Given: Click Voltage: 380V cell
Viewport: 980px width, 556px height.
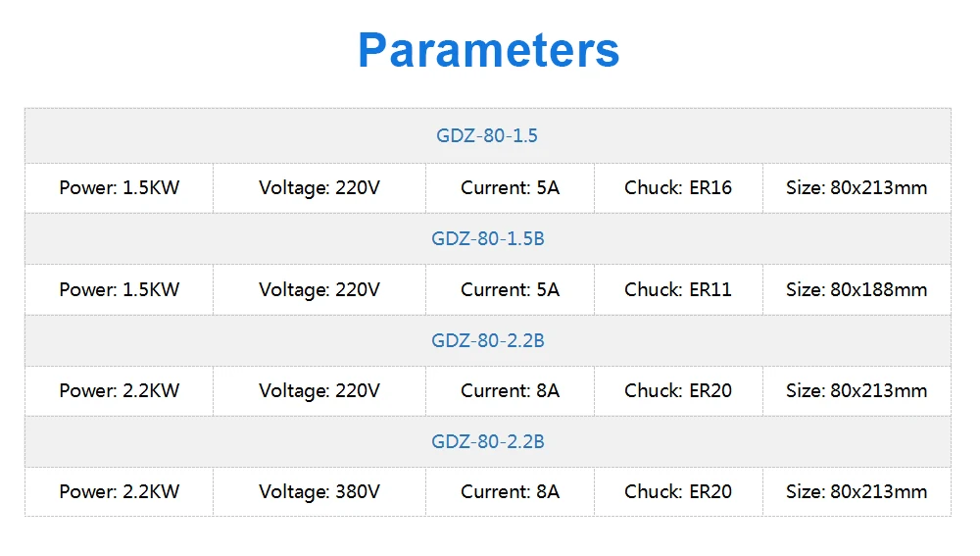Looking at the screenshot, I should (319, 491).
